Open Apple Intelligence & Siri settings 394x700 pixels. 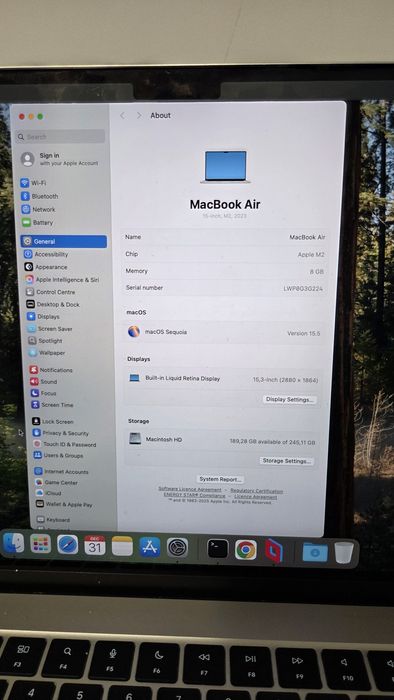click(x=62, y=280)
